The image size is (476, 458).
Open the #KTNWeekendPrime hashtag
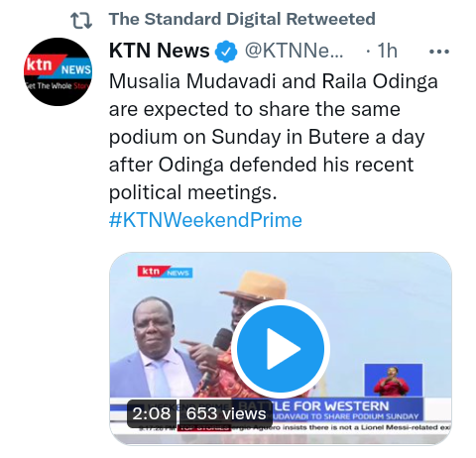[x=205, y=220]
